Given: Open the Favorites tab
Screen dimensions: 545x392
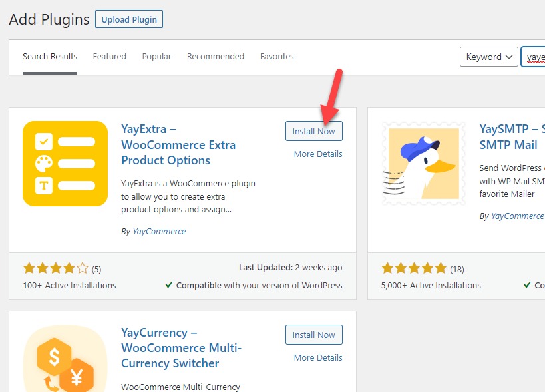Looking at the screenshot, I should coord(277,57).
